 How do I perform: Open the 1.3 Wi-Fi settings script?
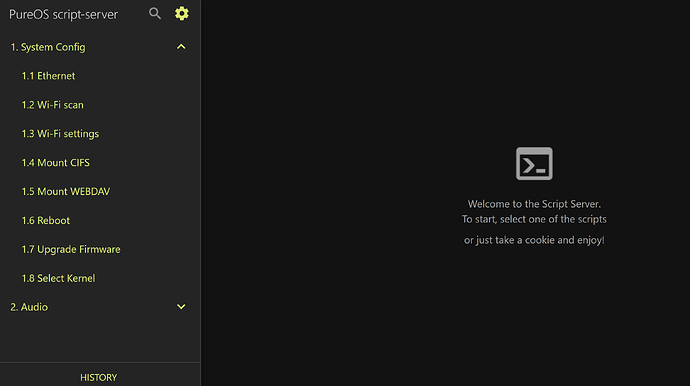click(100, 134)
